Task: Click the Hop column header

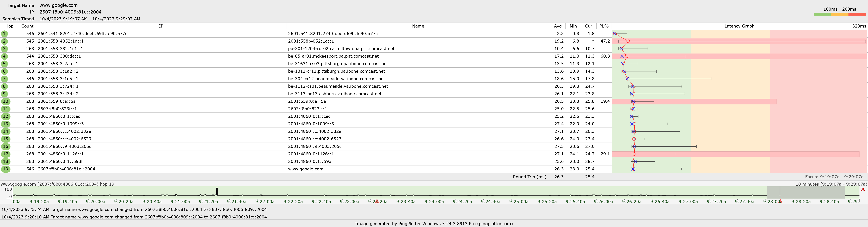Action: 9,26
